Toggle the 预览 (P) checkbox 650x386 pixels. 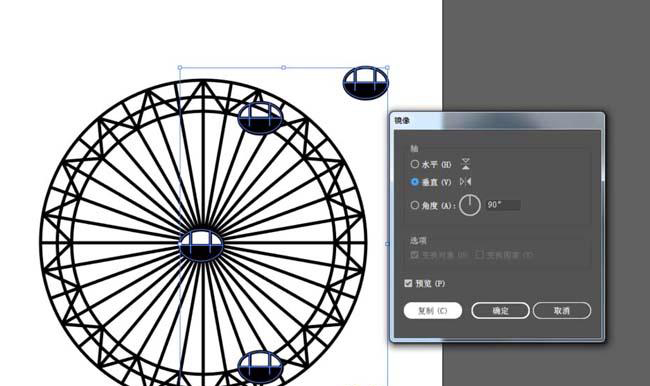click(x=408, y=283)
